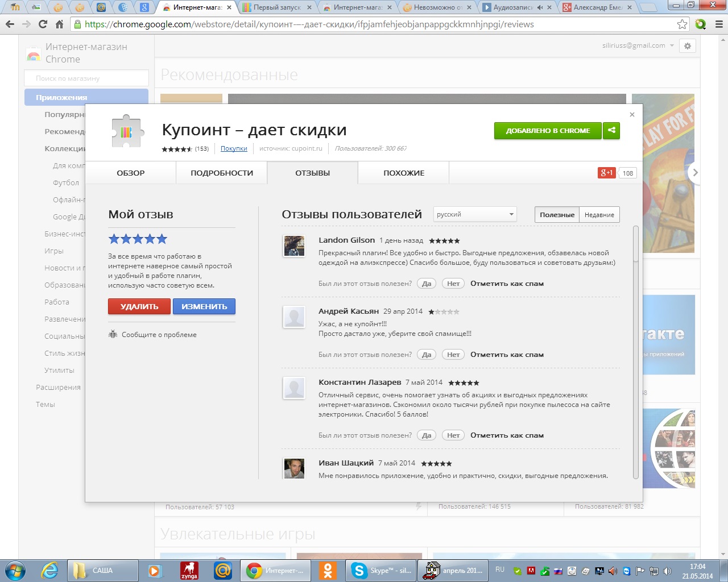Screen dimensions: 728x582
Task: Mark Landon Gilson's review helpful with Да
Action: tap(427, 284)
